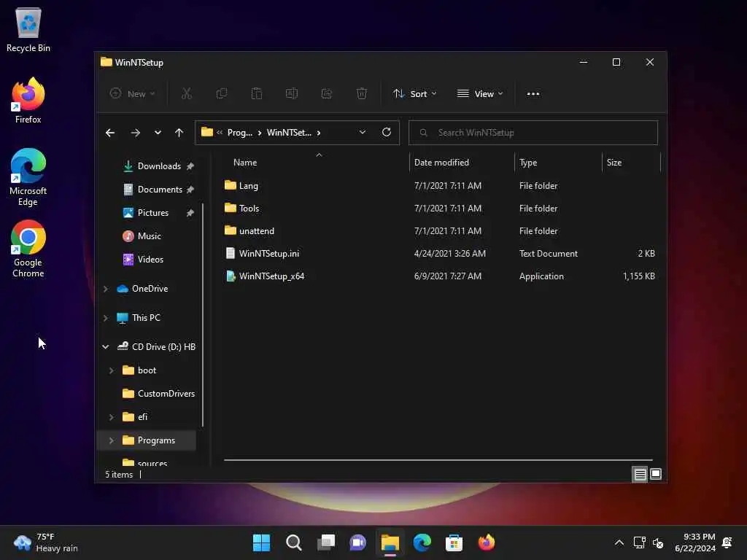Open the Chat app on taskbar
This screenshot has width=747, height=560.
point(357,542)
